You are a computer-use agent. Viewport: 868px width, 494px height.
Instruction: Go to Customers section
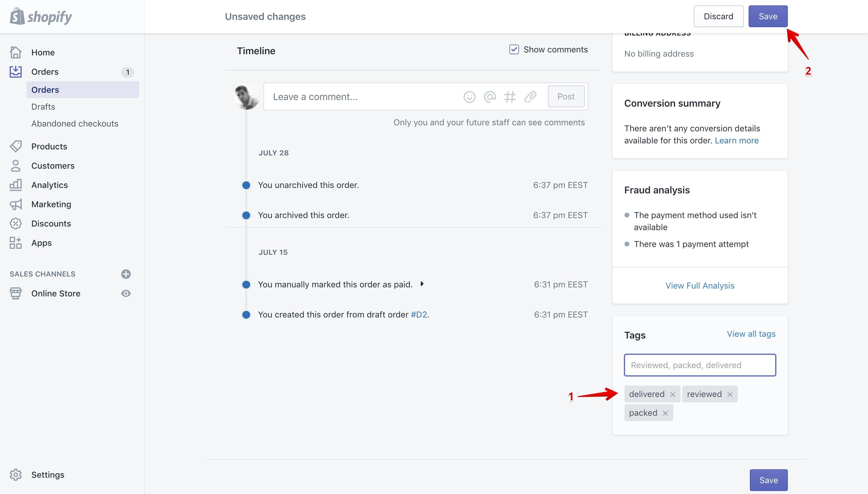coord(53,166)
